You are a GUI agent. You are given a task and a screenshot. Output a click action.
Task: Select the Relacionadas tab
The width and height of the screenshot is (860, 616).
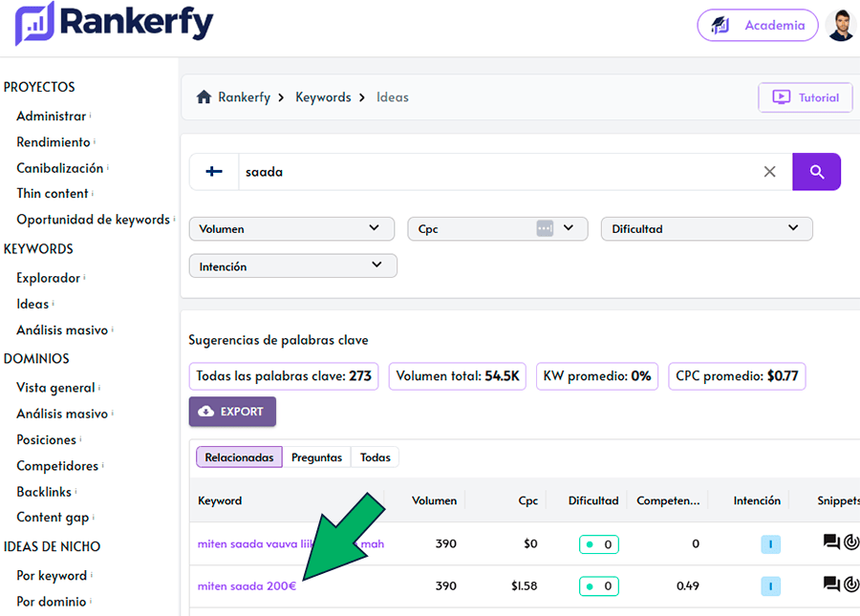tap(239, 457)
